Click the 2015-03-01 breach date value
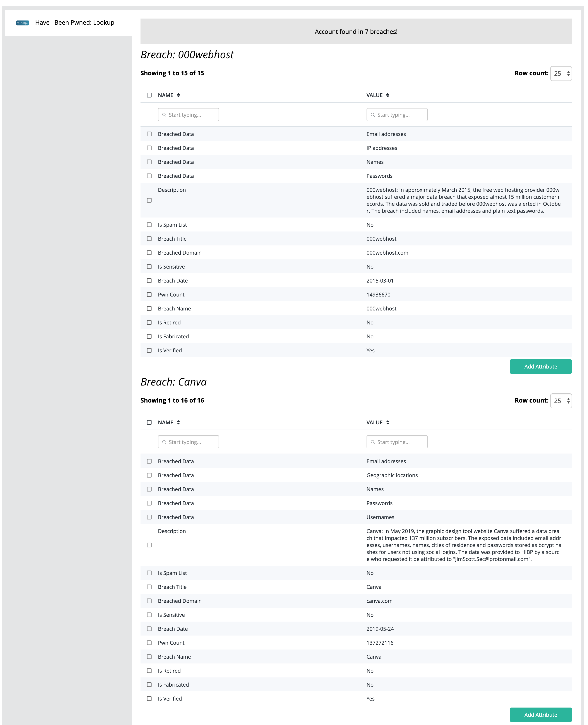588x725 pixels. pos(380,281)
